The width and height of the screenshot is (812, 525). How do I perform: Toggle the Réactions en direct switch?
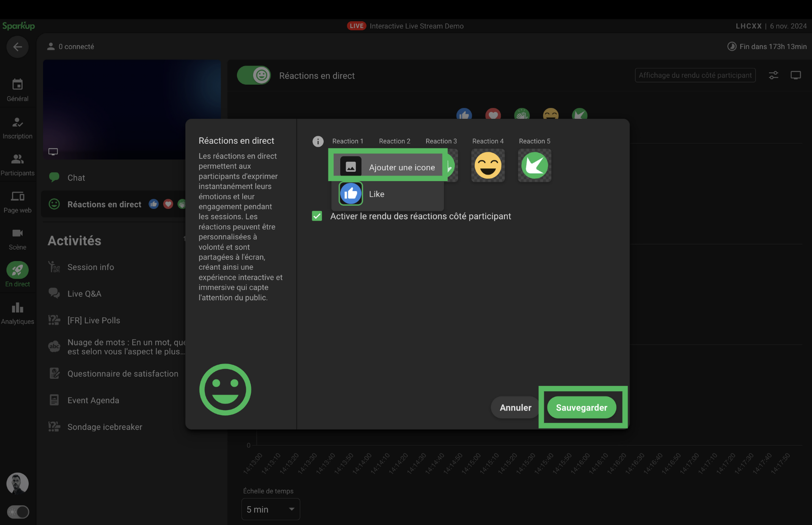pyautogui.click(x=254, y=75)
